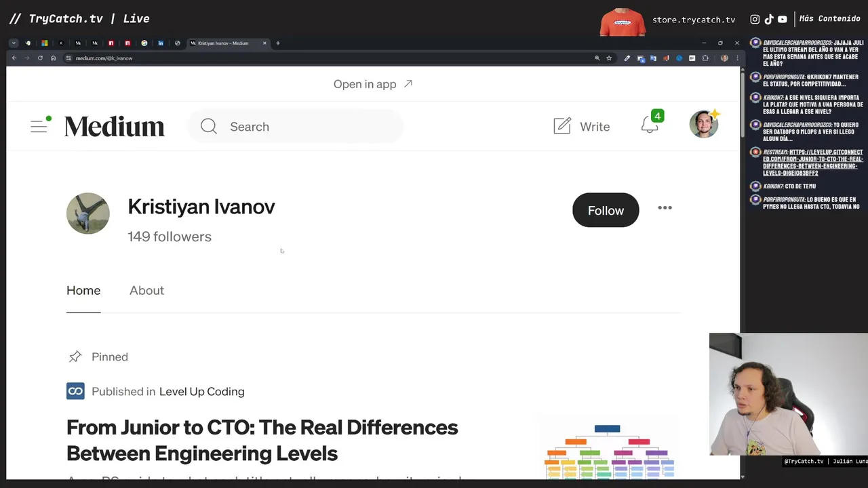Open the TryCatch TikTok icon

[769, 20]
